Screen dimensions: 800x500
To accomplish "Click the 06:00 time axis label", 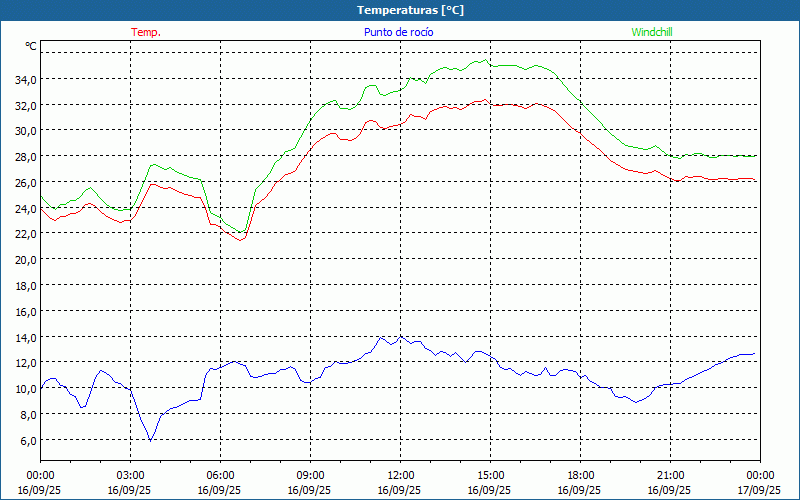I will [x=220, y=475].
